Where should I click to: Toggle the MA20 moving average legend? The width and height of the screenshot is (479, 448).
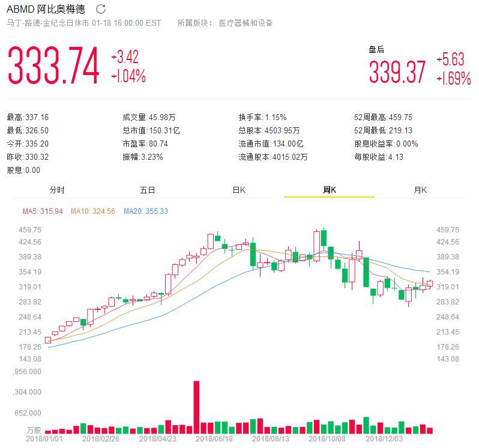click(x=145, y=211)
